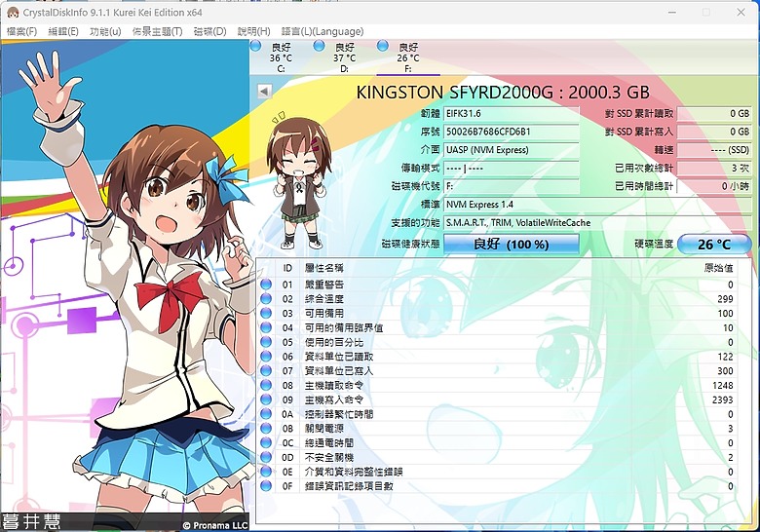This screenshot has width=760, height=532.
Task: Open the 說明(H) menu
Action: click(x=253, y=31)
